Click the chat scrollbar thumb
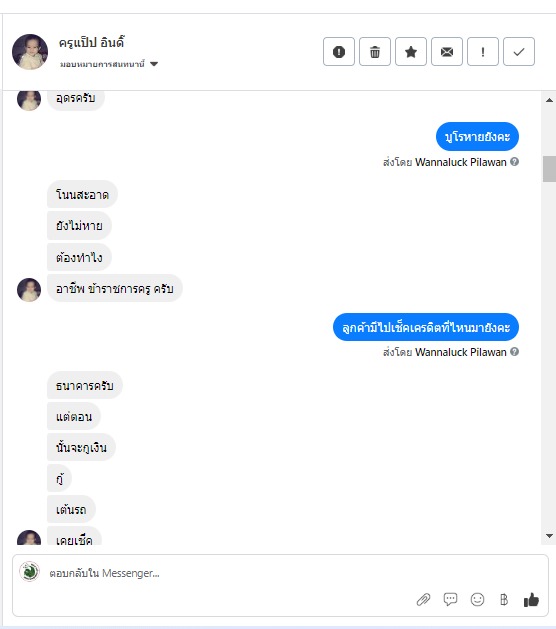This screenshot has height=629, width=556. 549,169
